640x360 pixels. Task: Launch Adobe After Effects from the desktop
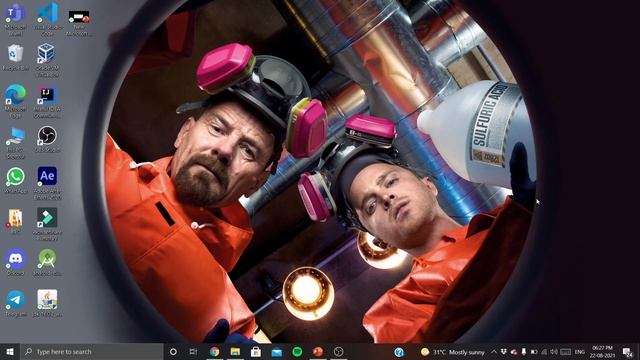(x=47, y=183)
